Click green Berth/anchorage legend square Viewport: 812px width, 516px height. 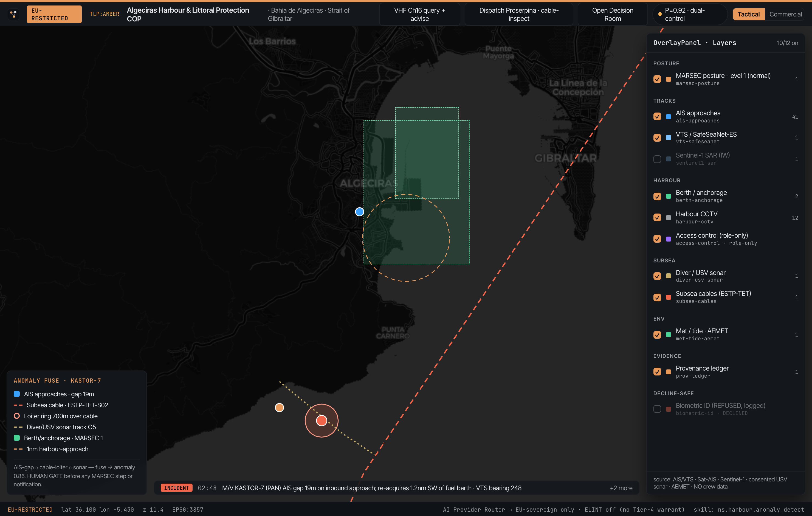(16, 438)
